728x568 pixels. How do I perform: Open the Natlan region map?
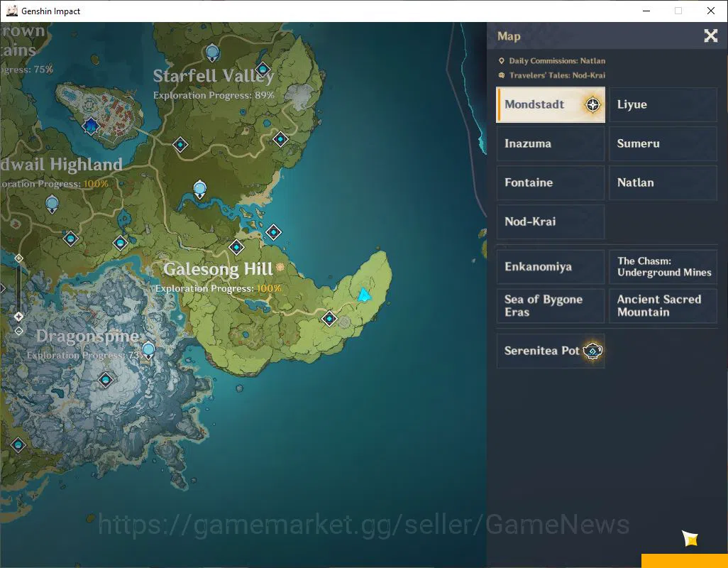[663, 182]
